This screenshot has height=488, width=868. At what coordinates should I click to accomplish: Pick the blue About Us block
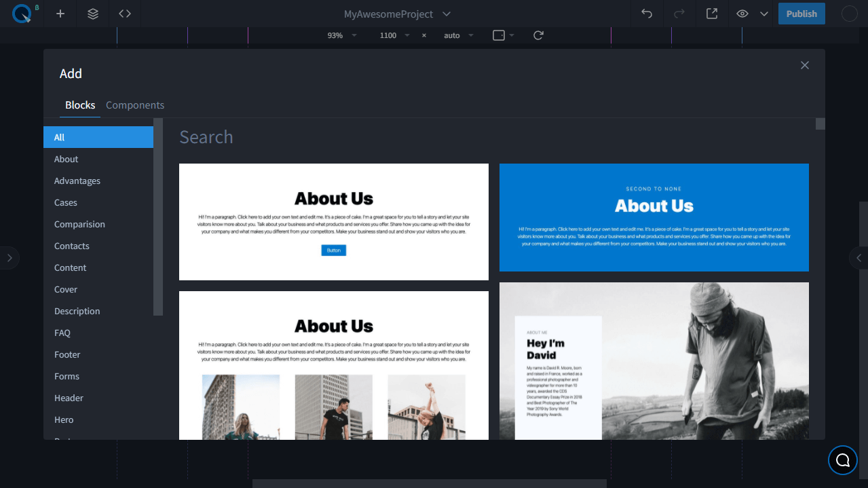click(654, 217)
